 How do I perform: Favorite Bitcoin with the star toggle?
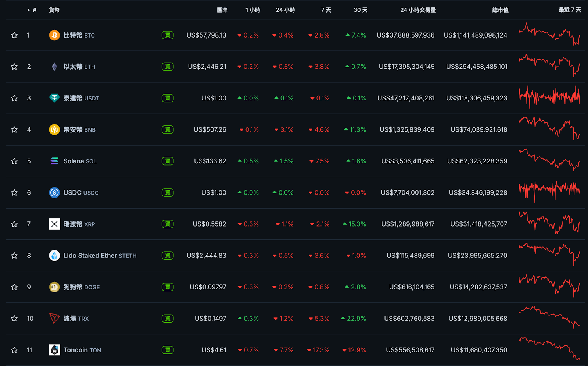[x=14, y=35]
